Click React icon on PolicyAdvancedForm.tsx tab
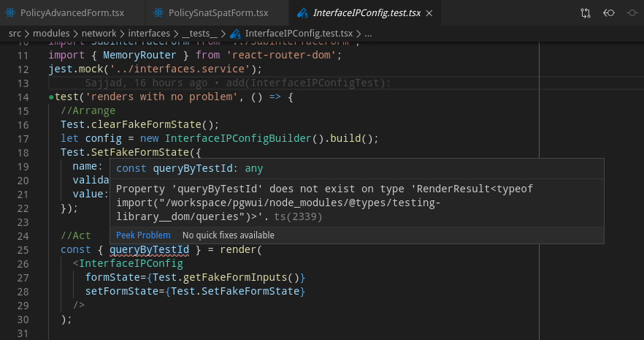The image size is (644, 340). pos(10,12)
